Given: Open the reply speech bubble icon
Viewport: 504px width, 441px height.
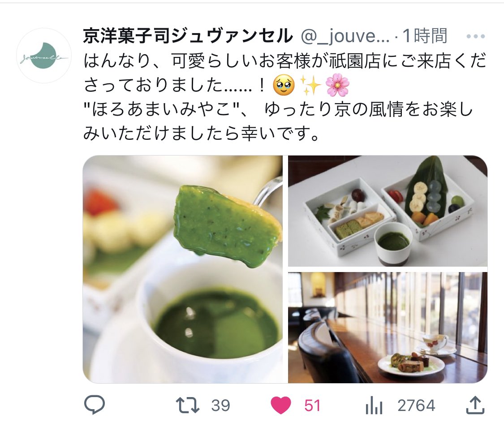Looking at the screenshot, I should click(x=94, y=405).
